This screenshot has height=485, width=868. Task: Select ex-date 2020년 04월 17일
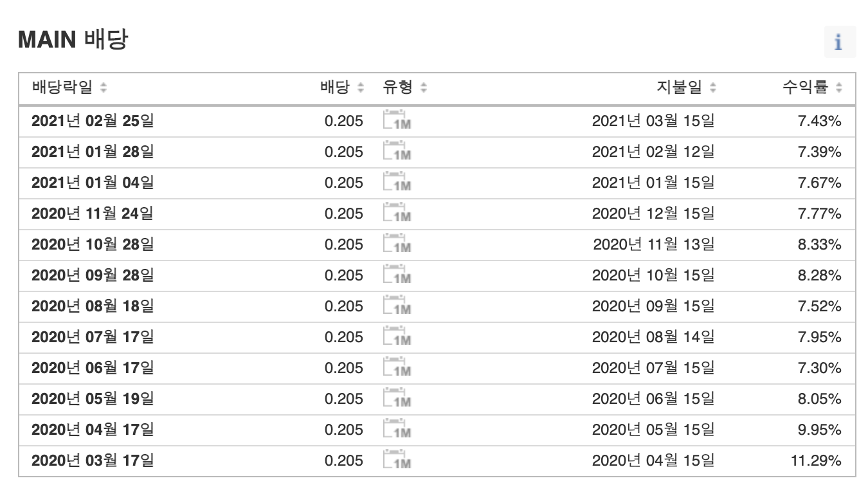point(93,430)
